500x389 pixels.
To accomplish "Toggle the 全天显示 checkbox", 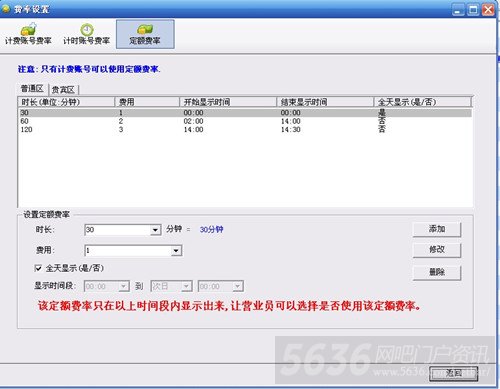I will pyautogui.click(x=38, y=268).
